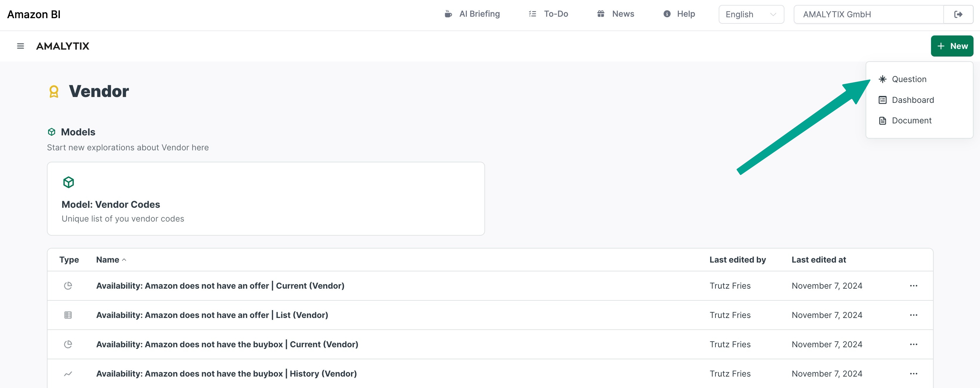This screenshot has height=388, width=980.
Task: Open AI Briefing from top navigation
Action: pos(472,14)
